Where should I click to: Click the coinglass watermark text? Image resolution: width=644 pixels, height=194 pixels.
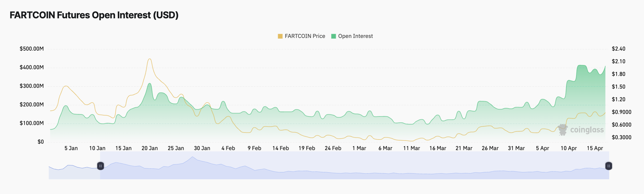point(587,130)
